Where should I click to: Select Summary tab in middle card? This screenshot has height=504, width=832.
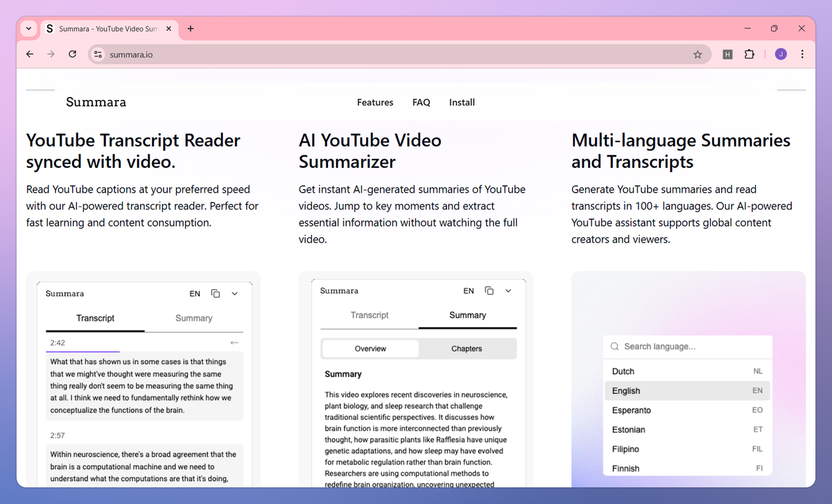(x=467, y=315)
